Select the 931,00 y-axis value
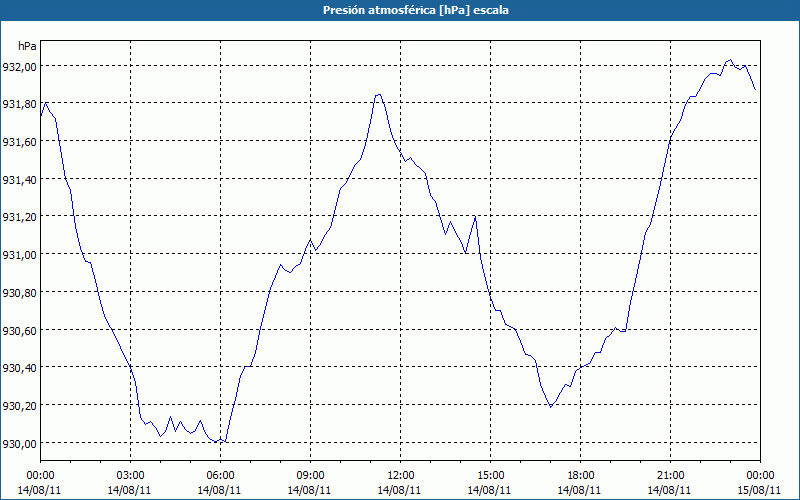Screen dimensions: 800x500 (19, 255)
